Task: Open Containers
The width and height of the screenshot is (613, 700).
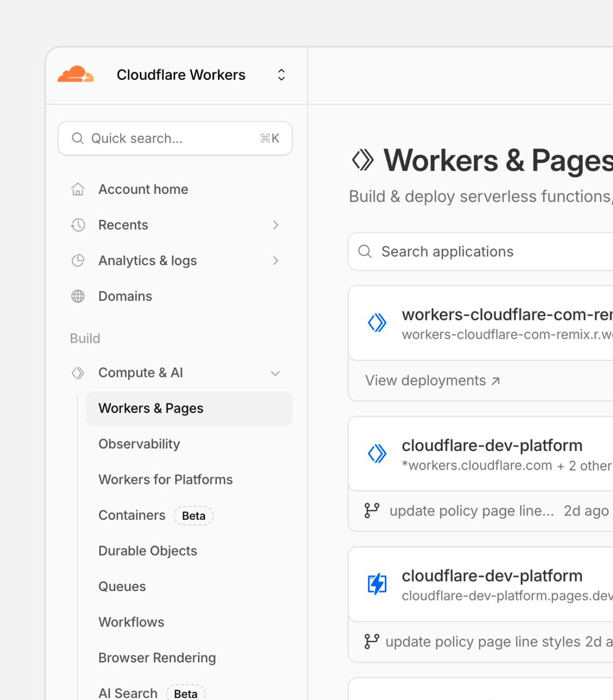Action: [132, 515]
